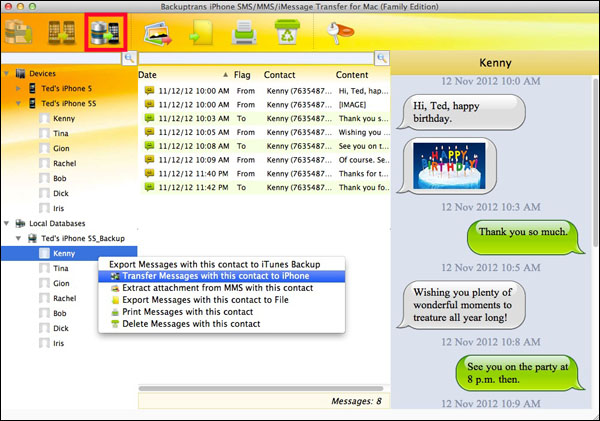The height and width of the screenshot is (421, 600).
Task: Select Ted's iPhone 5 in Devices
Action: pos(67,88)
